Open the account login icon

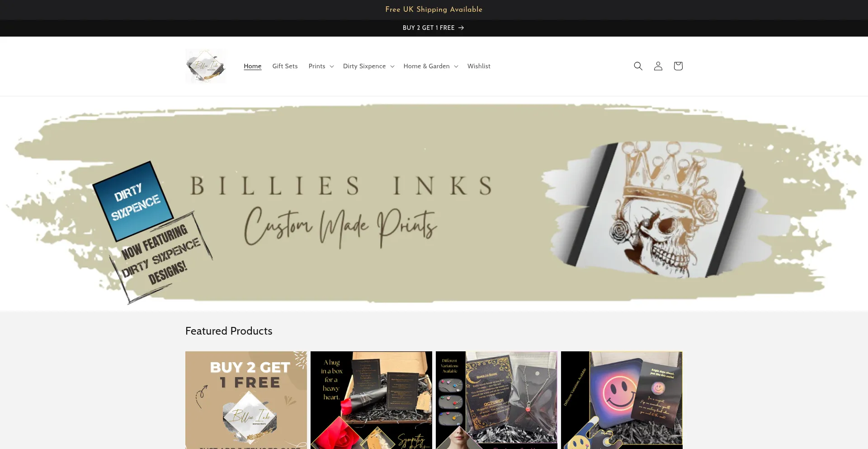pyautogui.click(x=658, y=66)
